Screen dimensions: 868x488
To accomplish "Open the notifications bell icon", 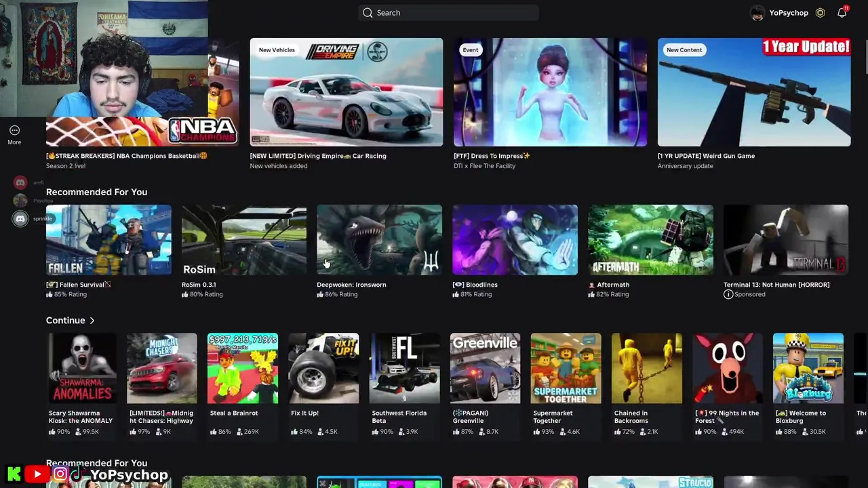I will tap(842, 13).
